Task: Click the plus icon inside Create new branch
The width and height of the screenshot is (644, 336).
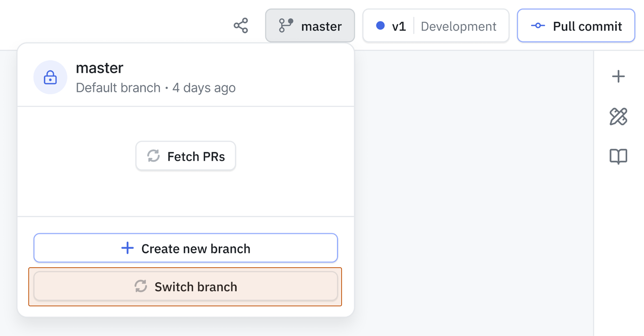Action: pos(127,248)
